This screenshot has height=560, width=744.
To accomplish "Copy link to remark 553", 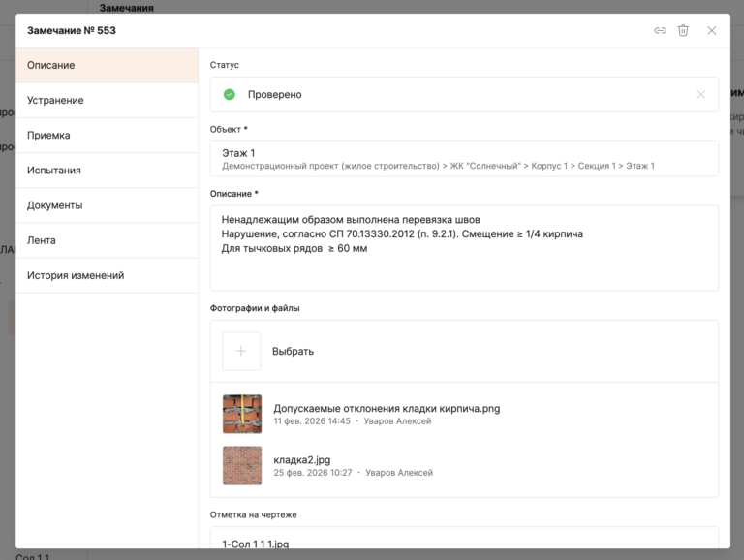I will click(660, 30).
